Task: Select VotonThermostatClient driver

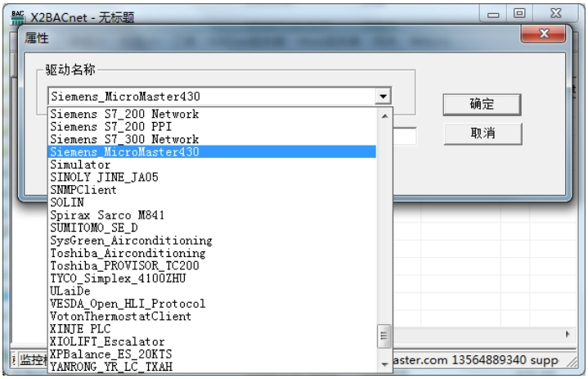Action: click(212, 316)
